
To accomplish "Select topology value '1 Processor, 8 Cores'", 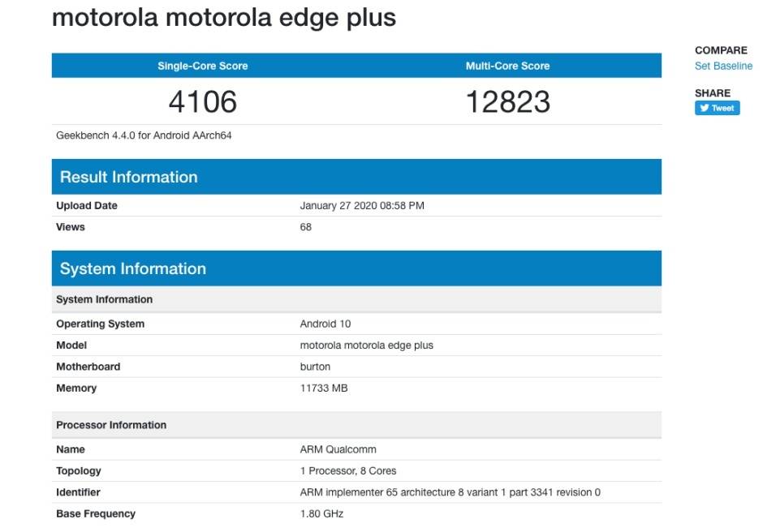I will 348,470.
